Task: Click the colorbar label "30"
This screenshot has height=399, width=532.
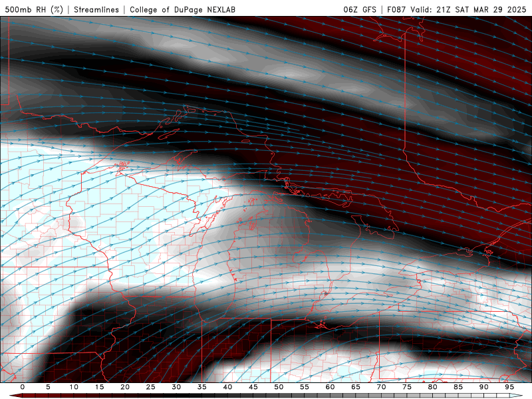Action: pos(176,387)
